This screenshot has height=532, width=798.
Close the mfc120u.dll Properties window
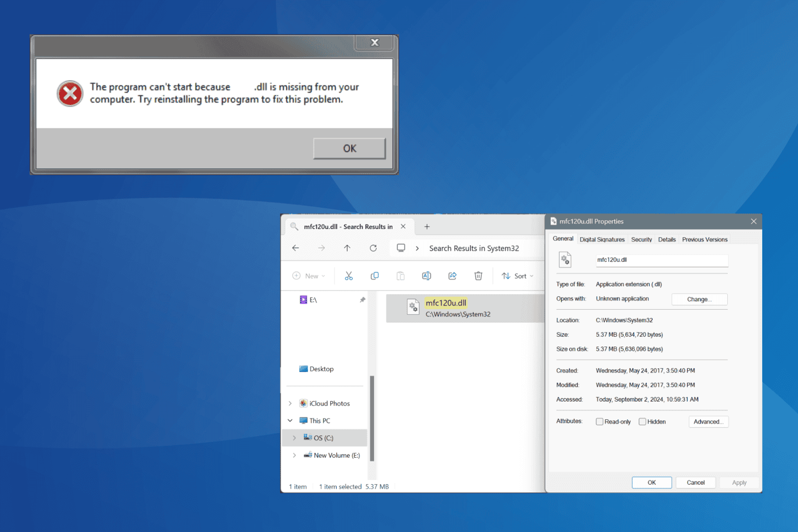[753, 221]
